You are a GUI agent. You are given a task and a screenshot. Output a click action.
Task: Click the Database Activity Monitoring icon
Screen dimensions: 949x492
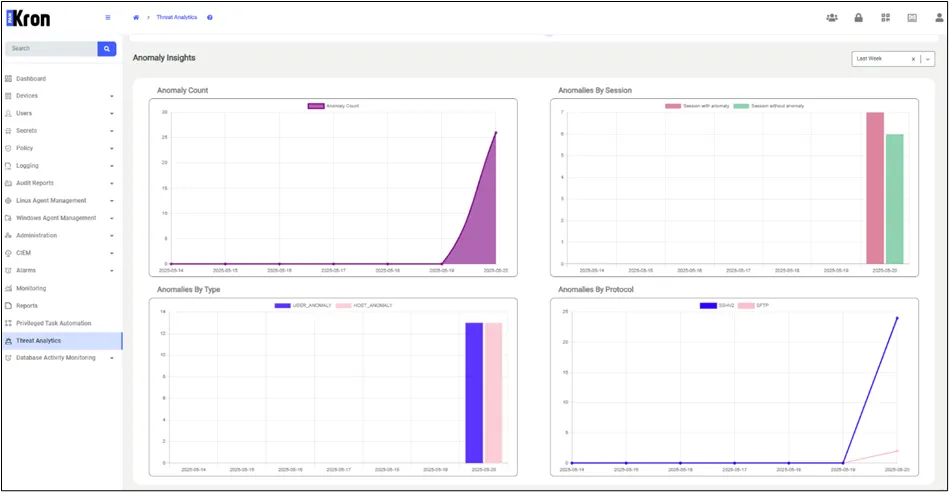pos(8,358)
